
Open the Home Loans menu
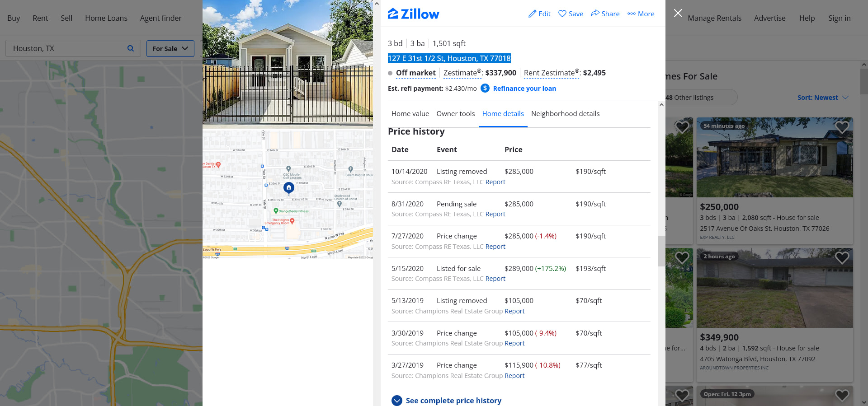coord(106,18)
